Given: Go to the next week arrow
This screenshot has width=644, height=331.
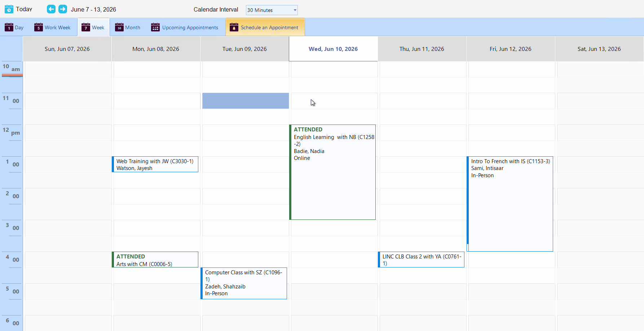Looking at the screenshot, I should [63, 9].
